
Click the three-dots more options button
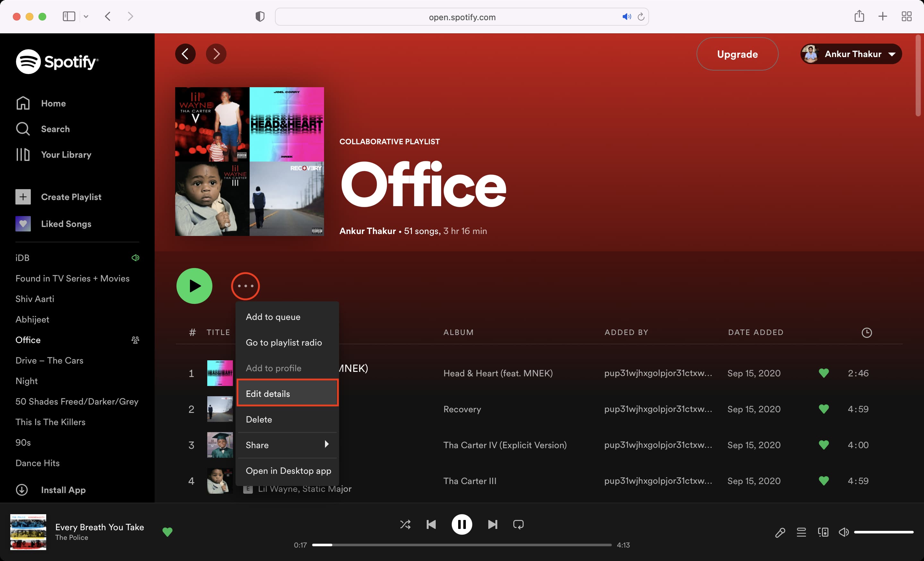(246, 286)
